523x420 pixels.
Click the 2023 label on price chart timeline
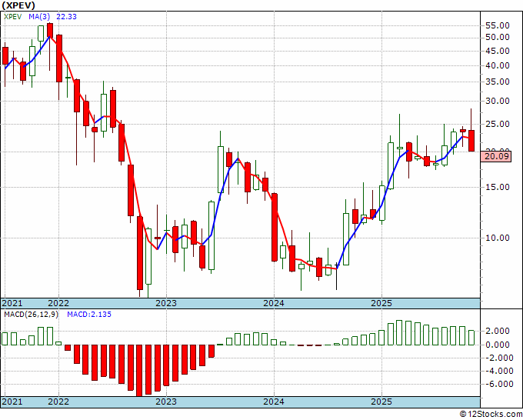(x=166, y=303)
